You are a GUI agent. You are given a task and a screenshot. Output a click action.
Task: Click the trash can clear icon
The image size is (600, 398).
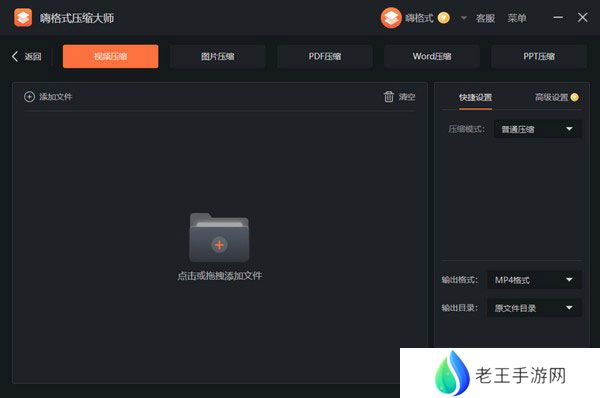point(388,96)
